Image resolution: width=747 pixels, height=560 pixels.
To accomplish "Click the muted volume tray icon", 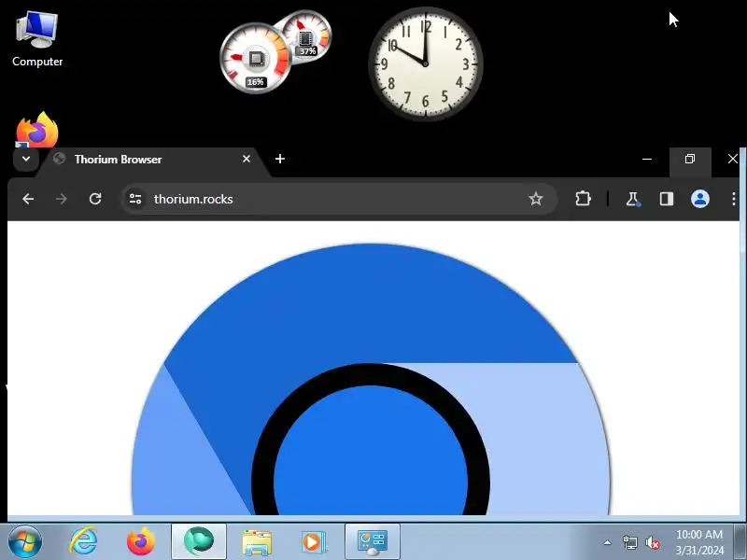I will pyautogui.click(x=652, y=542).
